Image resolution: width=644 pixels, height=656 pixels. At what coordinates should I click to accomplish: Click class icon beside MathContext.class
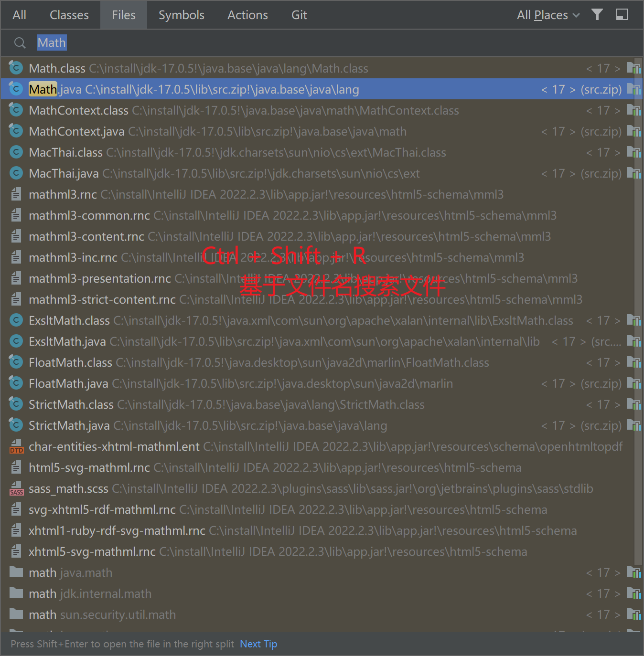pos(16,110)
